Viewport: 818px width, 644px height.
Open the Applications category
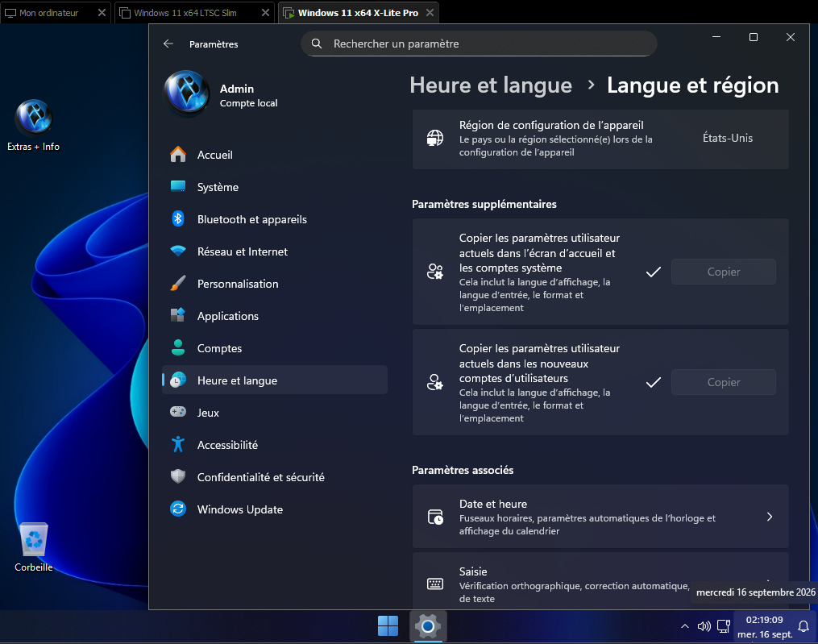click(274, 316)
